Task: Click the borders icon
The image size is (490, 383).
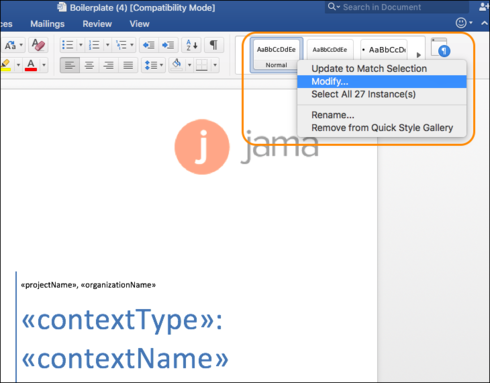Action: [202, 65]
